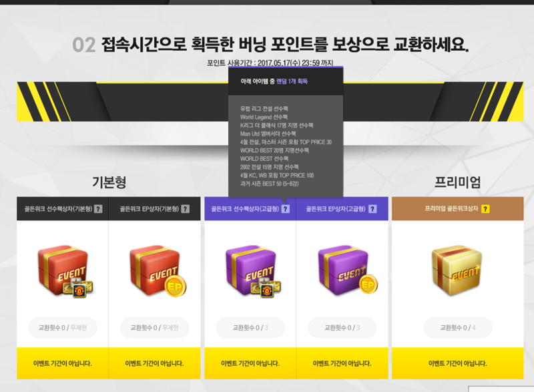
Task: Open help for 골든위크 선수팩상자(기본형)
Action: click(x=98, y=209)
